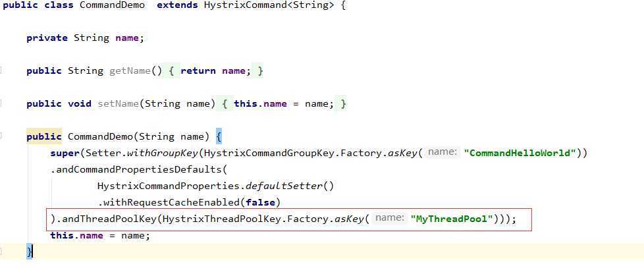This screenshot has height=278, width=644.
Task: Click the constructor's closing brace near the caret
Action: (x=29, y=251)
